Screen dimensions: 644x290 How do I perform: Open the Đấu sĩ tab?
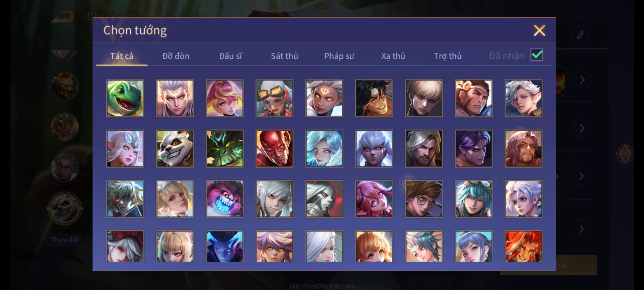pos(230,56)
